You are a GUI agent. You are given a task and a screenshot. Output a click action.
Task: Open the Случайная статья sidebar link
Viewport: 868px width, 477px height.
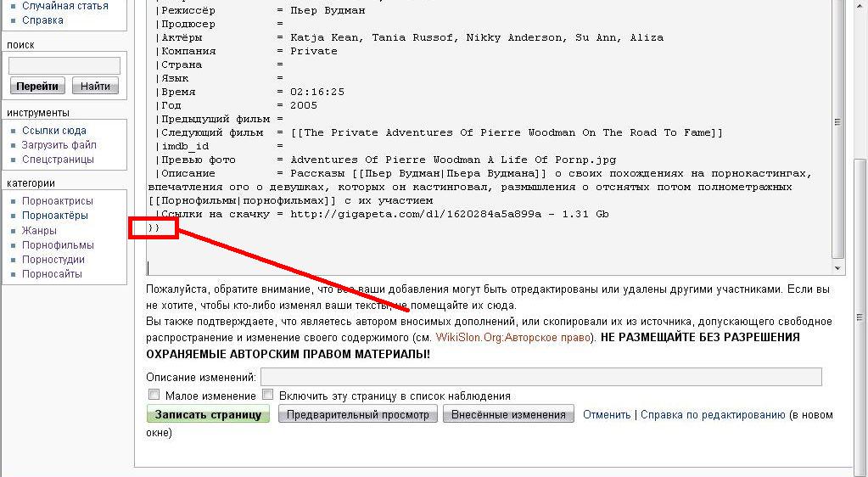pyautogui.click(x=64, y=6)
